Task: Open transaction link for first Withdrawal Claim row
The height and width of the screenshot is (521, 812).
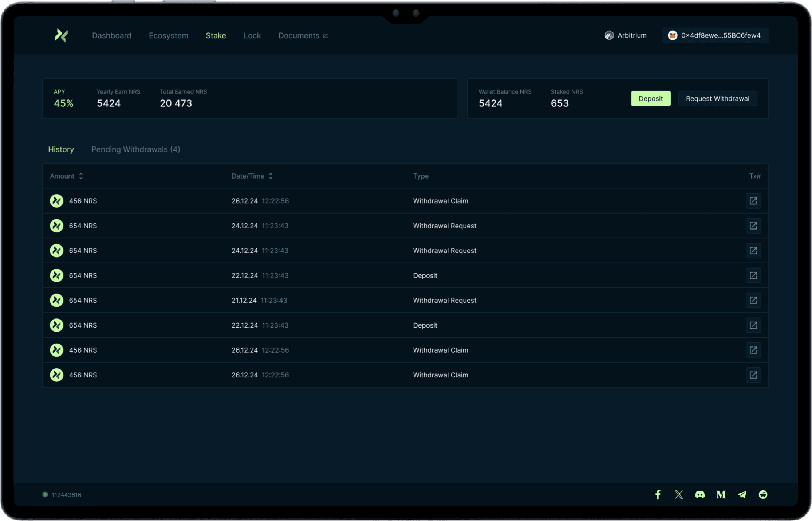Action: point(753,201)
